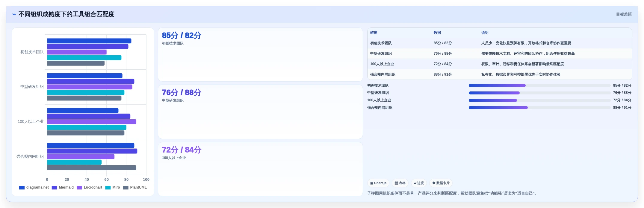Select the 数据卡片 tag chip
Screen dimensions: 644x208
[441, 183]
